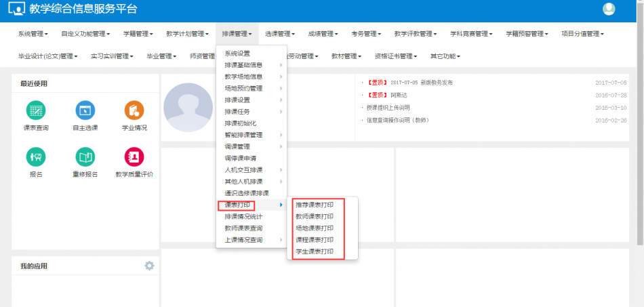This screenshot has width=644, height=307.
Task: Select 学生课表打印 from submenu
Action: coord(315,251)
